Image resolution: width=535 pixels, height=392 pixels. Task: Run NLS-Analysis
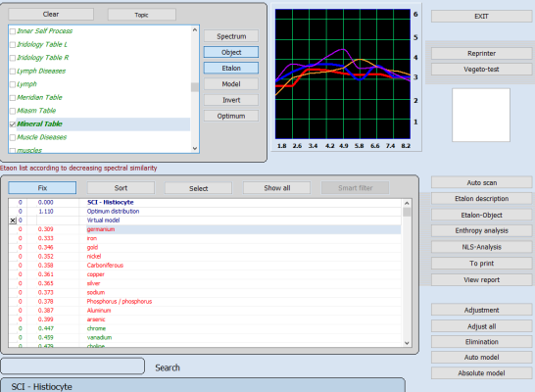point(481,247)
